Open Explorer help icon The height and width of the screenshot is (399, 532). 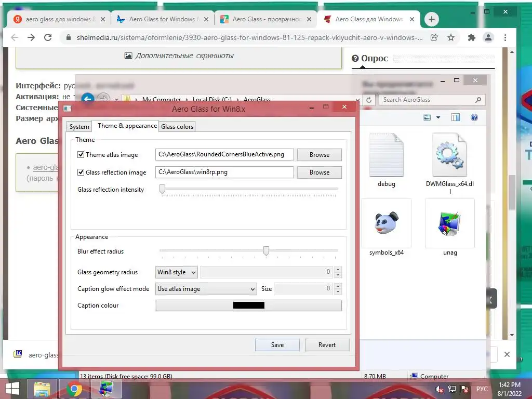click(x=474, y=117)
